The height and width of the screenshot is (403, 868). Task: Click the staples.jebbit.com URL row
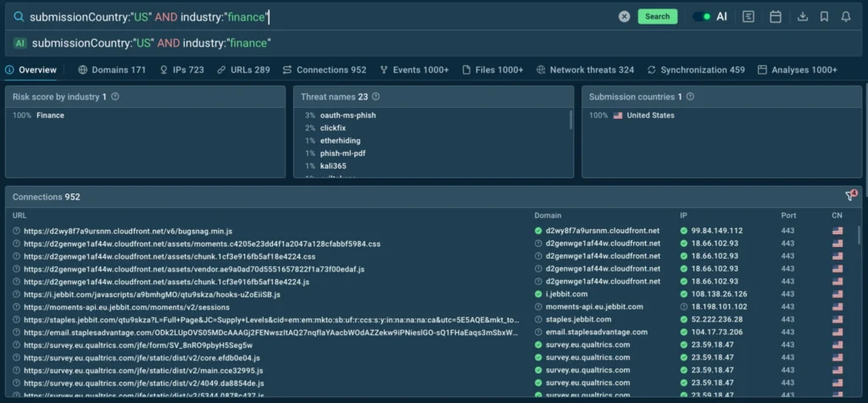[x=272, y=320]
